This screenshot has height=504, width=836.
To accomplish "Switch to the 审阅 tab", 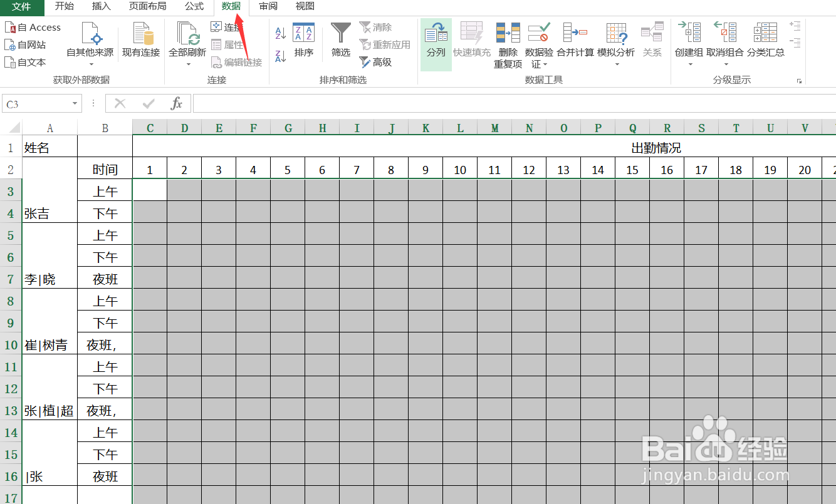I will (268, 6).
